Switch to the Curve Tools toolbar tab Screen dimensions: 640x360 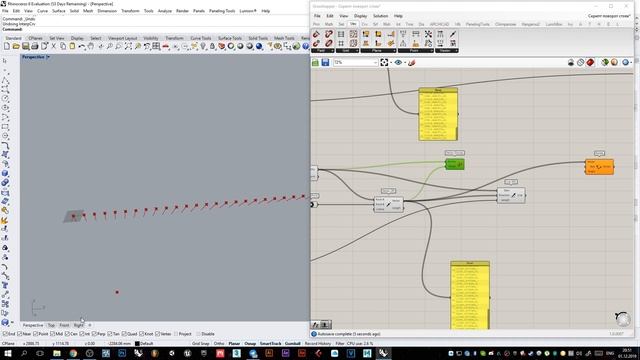tap(200, 38)
